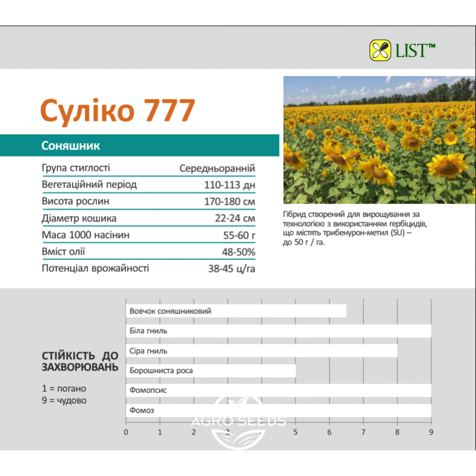Click the 'Сіра гниль' chart bar
This screenshot has height=476, width=476.
(262, 351)
